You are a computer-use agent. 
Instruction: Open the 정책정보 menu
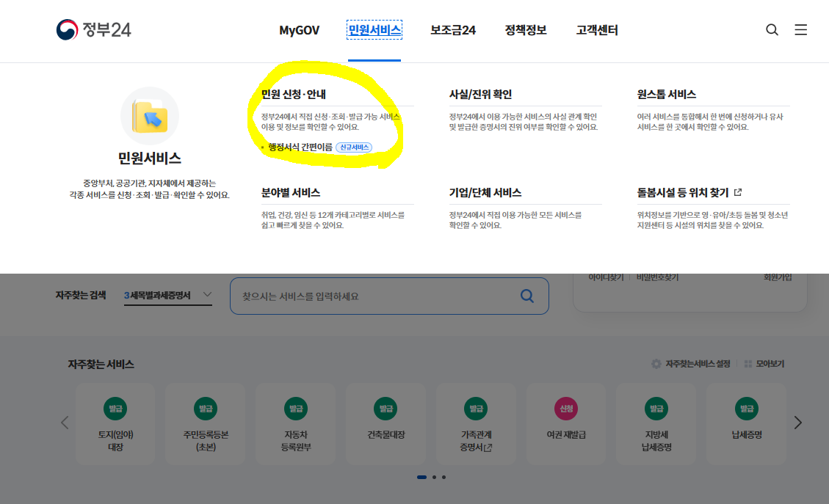(x=526, y=30)
